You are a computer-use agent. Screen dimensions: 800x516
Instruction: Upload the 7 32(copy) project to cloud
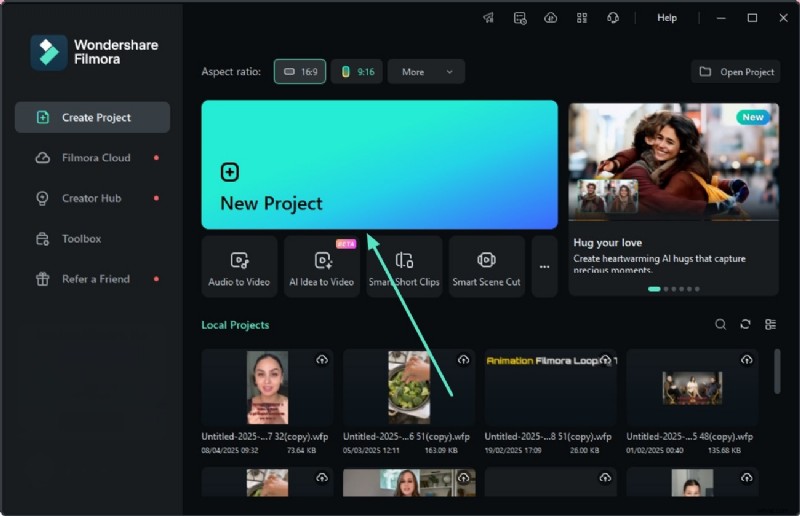coord(322,360)
